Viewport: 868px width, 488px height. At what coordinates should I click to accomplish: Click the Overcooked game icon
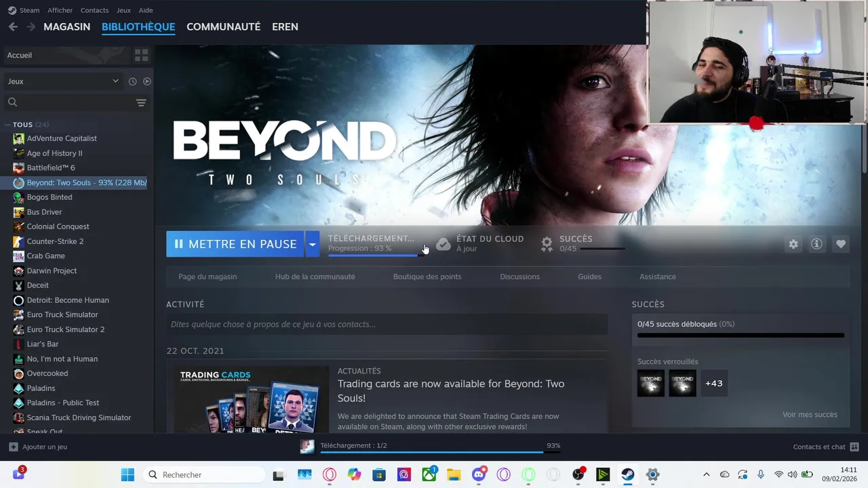pos(18,373)
